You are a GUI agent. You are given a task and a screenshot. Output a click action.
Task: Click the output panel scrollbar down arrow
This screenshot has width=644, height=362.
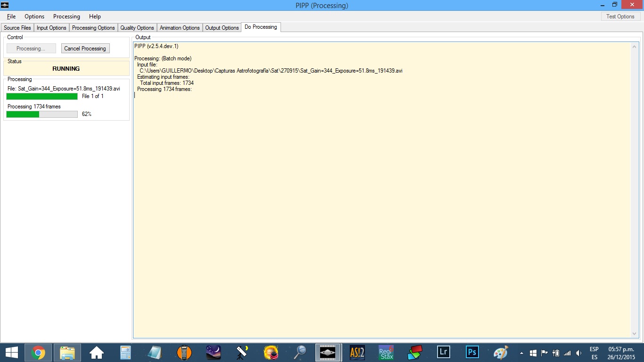point(635,334)
